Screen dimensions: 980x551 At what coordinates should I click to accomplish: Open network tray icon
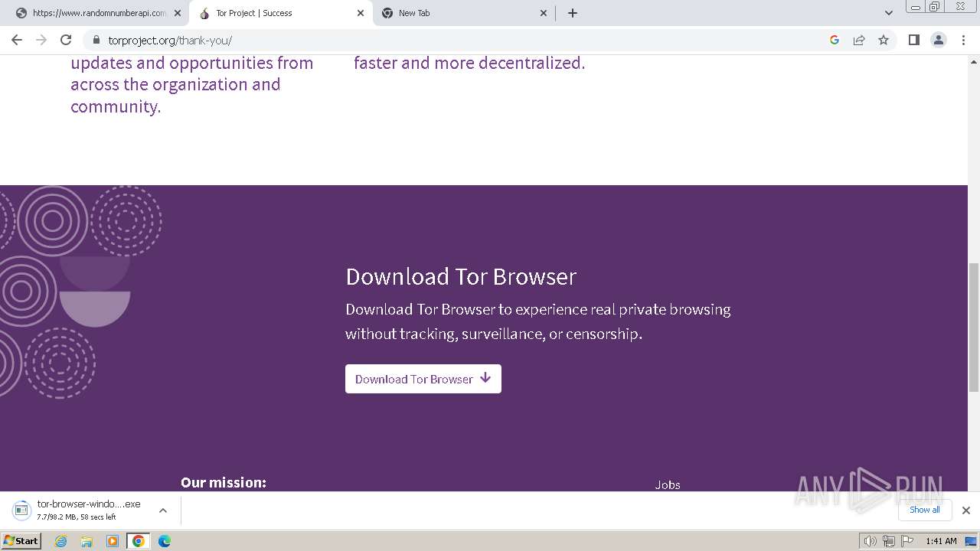click(889, 541)
